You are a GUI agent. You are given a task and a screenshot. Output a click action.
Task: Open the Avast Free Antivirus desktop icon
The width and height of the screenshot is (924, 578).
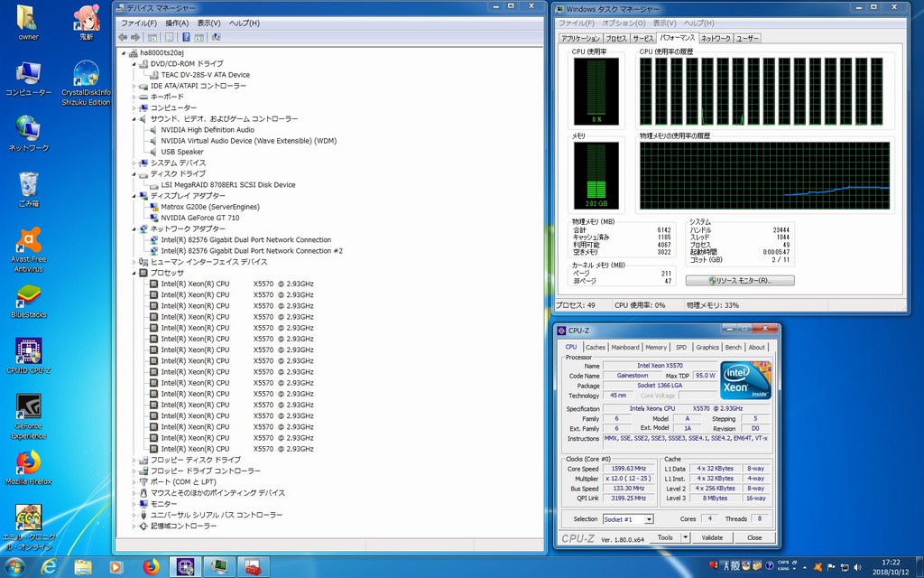[28, 249]
